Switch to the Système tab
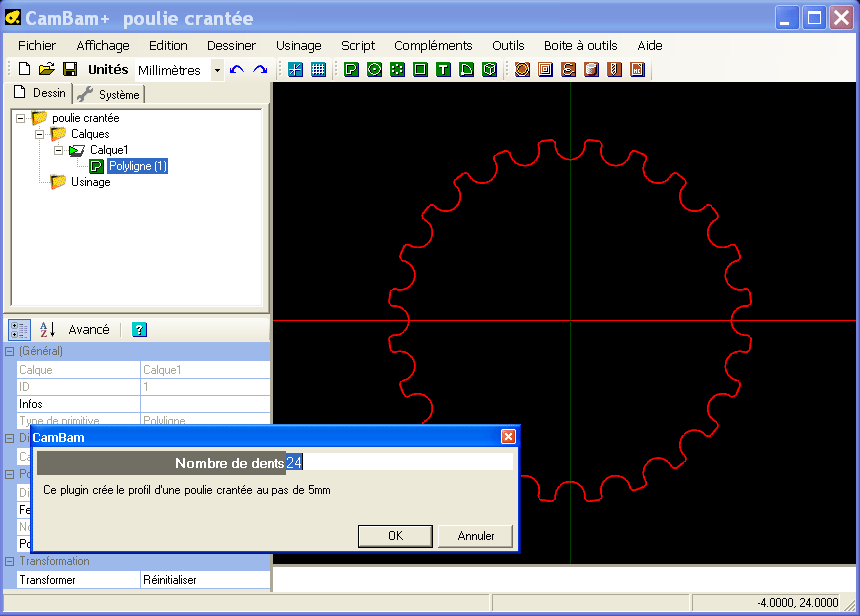Screen dimensions: 860x616 point(110,94)
